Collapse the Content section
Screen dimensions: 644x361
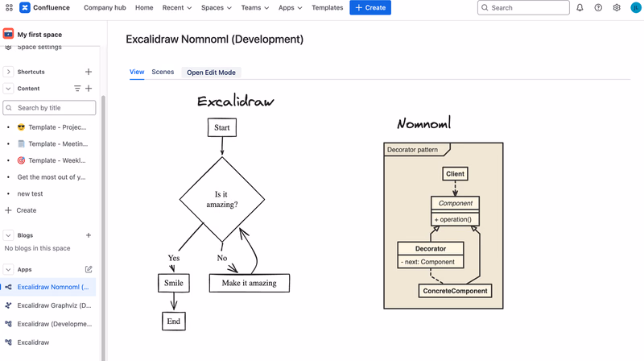tap(8, 89)
